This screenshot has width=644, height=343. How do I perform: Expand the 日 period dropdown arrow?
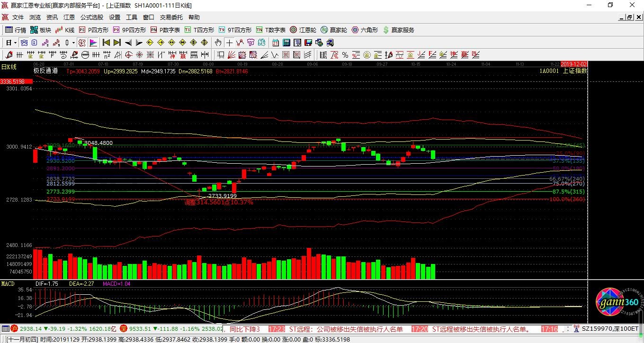15,43
